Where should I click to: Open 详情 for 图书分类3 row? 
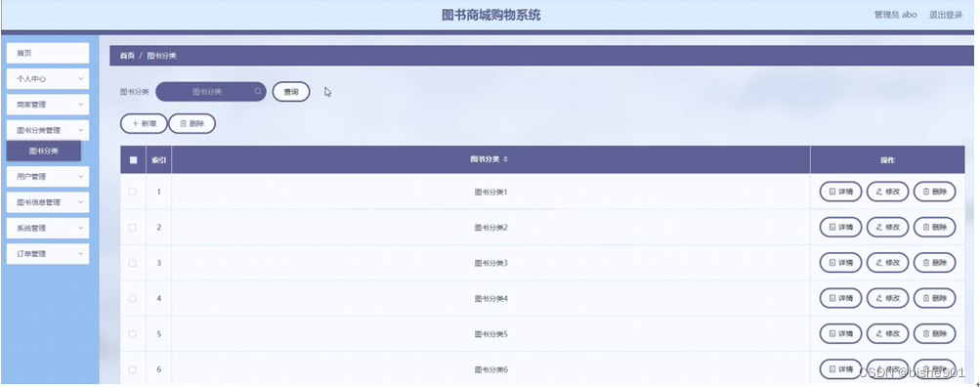[840, 263]
